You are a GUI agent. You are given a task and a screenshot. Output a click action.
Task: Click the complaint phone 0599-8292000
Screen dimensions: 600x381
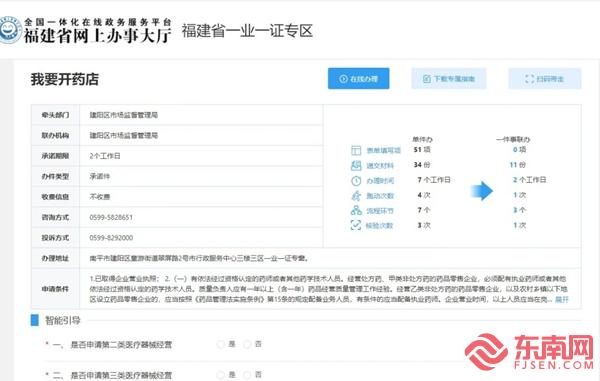click(x=111, y=238)
